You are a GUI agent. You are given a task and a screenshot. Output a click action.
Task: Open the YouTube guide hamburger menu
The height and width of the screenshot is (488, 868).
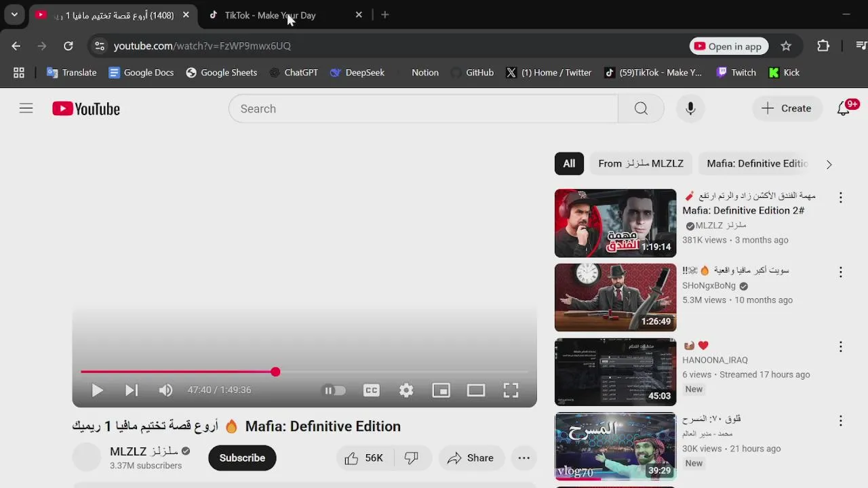click(x=26, y=108)
